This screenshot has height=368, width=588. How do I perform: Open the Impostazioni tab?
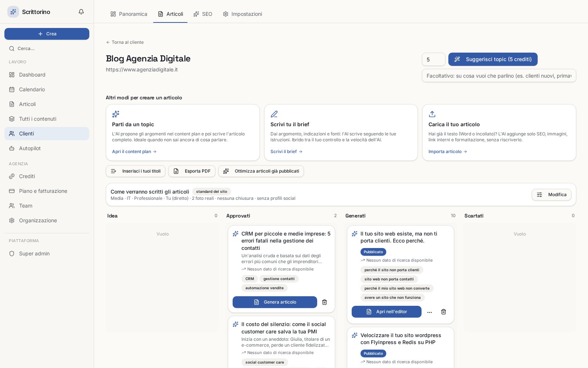(243, 14)
